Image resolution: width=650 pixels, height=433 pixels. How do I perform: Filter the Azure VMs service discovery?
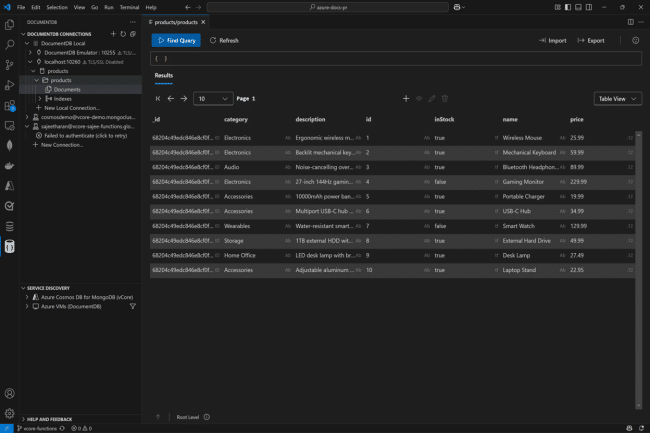click(x=133, y=306)
